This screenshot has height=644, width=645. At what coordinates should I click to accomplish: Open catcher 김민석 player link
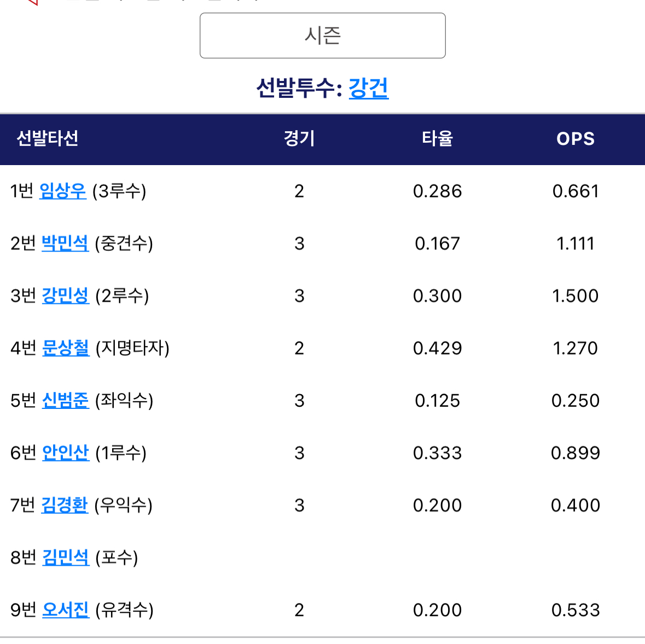pos(65,558)
